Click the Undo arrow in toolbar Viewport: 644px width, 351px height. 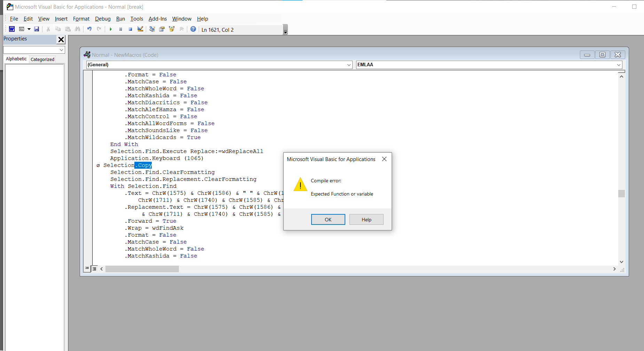(x=89, y=29)
